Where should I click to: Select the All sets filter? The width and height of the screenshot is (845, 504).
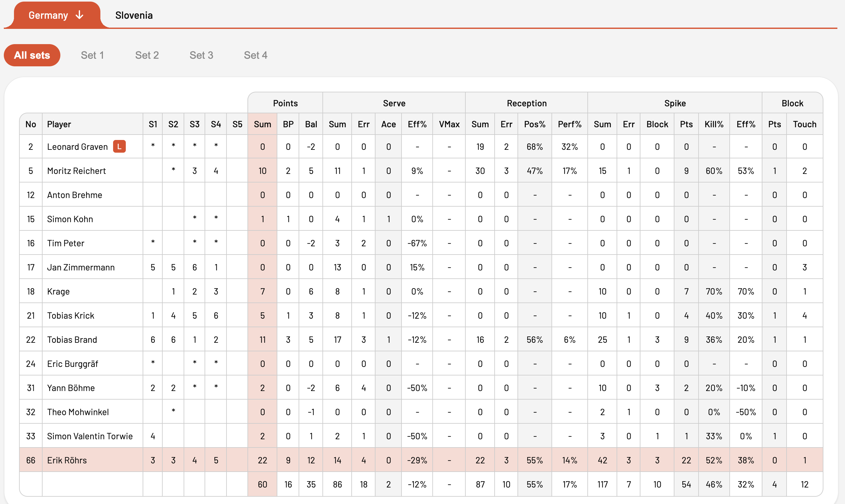coord(32,55)
